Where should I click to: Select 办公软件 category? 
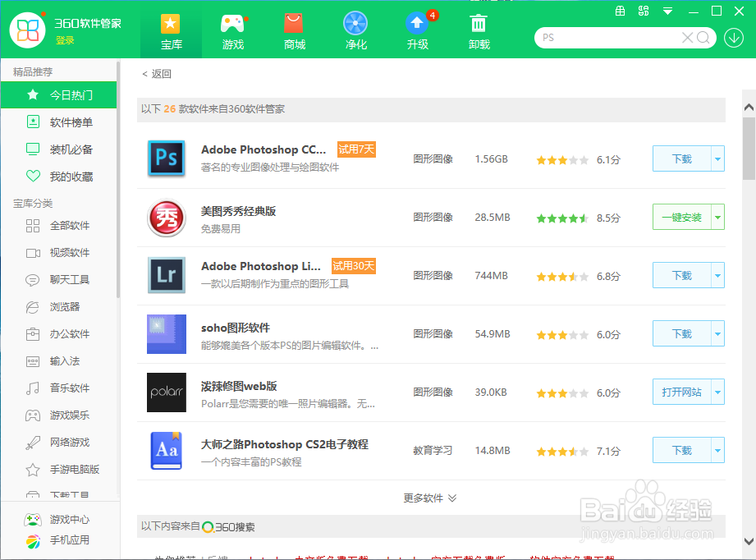coord(59,333)
